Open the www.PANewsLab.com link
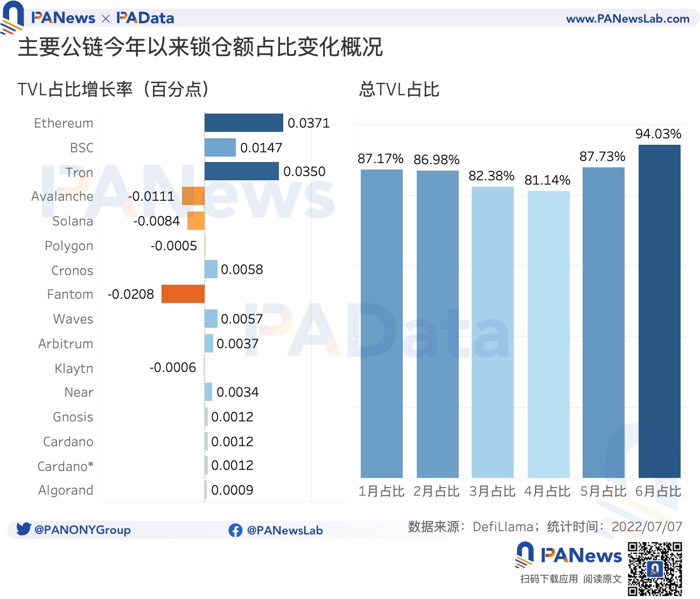 point(628,17)
